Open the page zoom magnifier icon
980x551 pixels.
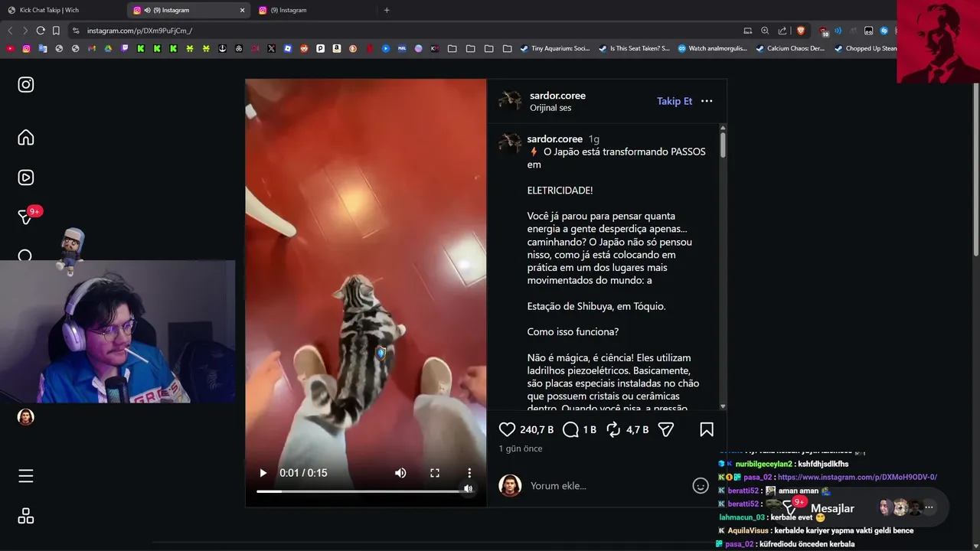click(765, 31)
